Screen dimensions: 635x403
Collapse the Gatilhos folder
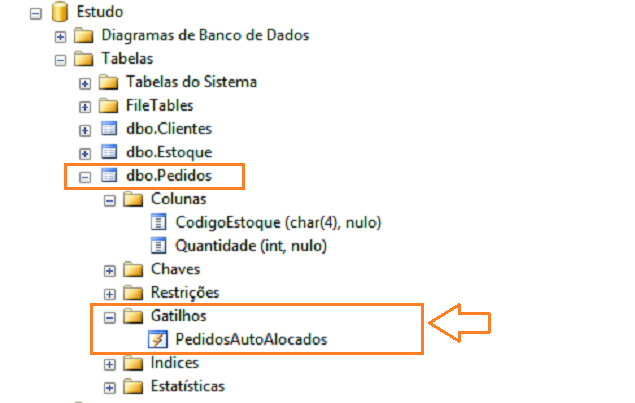tap(109, 318)
